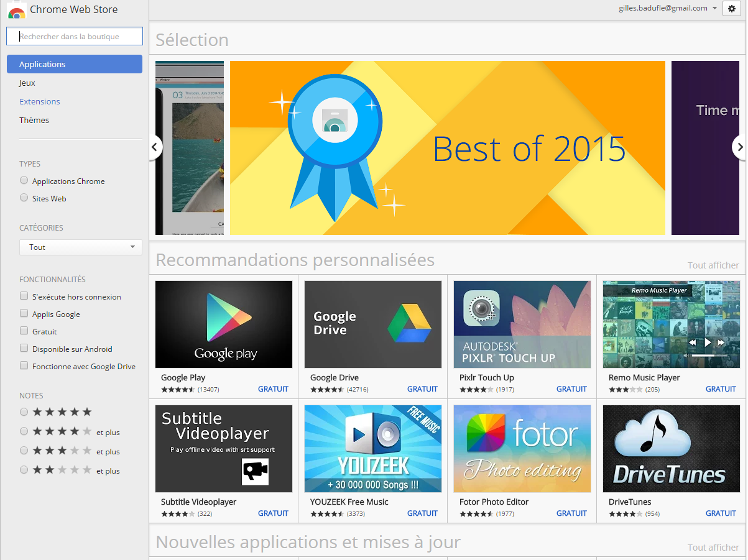This screenshot has height=560, width=748.
Task: Click GRATUIT button for YOUZEEK Free Music
Action: point(422,513)
